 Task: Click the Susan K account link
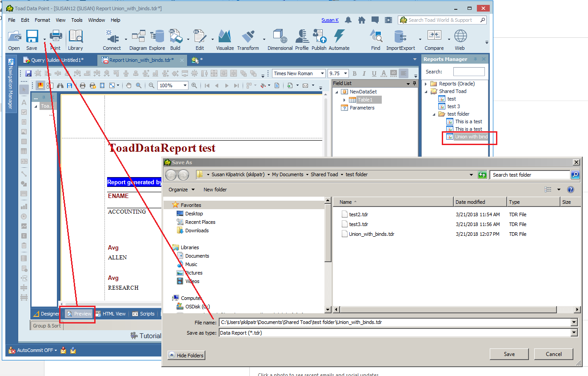pyautogui.click(x=330, y=20)
